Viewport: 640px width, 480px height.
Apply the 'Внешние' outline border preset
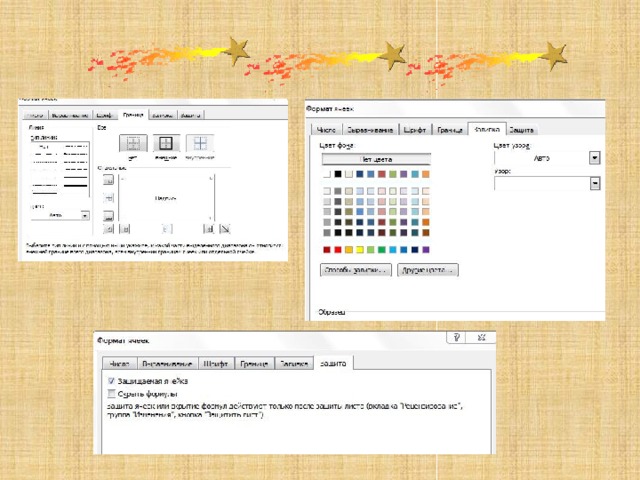(x=166, y=144)
